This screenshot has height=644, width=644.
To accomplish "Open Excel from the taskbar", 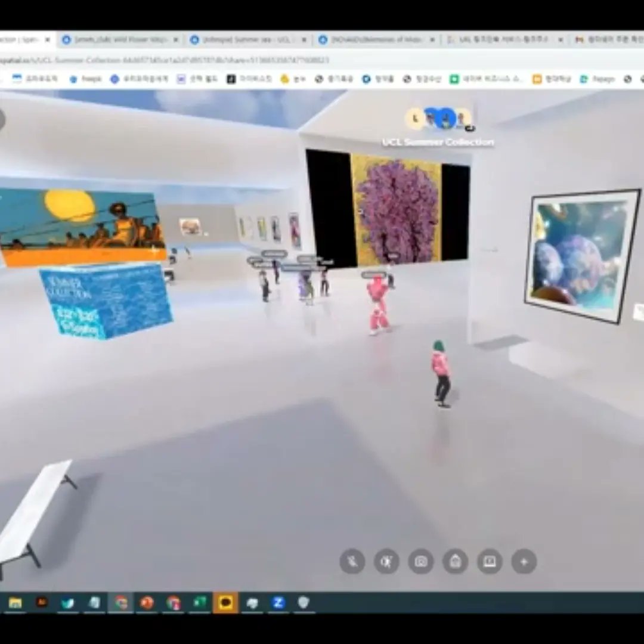I will pyautogui.click(x=200, y=602).
